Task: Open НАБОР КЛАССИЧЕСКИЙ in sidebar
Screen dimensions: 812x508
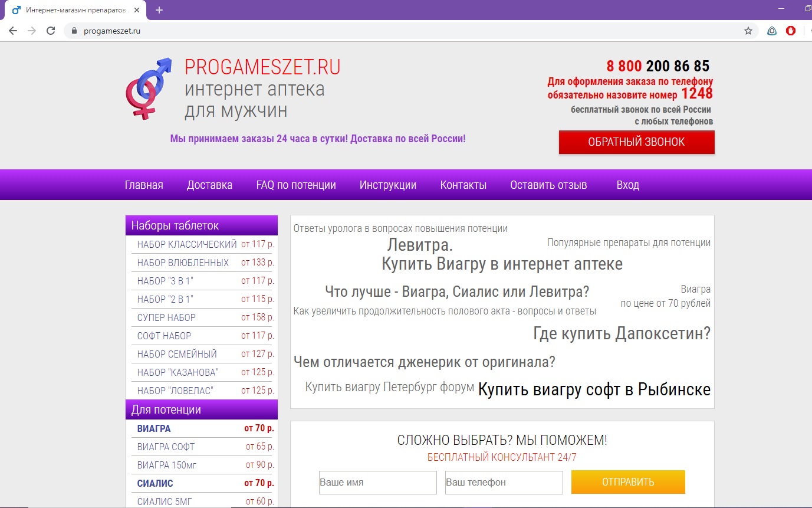Action: 187,244
